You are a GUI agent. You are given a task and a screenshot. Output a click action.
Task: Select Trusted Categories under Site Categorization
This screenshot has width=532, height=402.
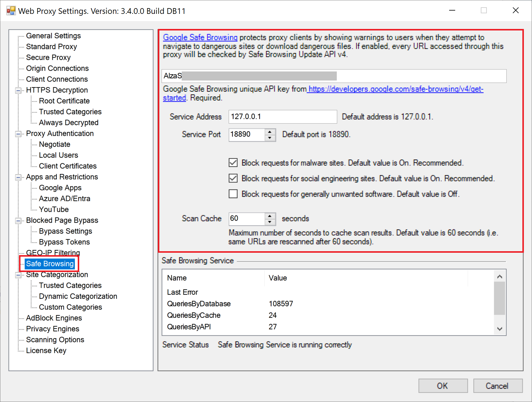tap(70, 285)
